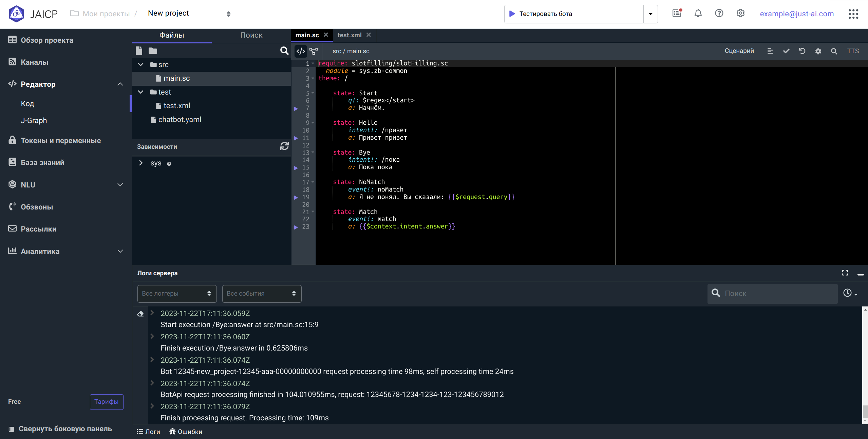Click the new folder icon in Files panel
The height and width of the screenshot is (439, 868).
(x=153, y=51)
